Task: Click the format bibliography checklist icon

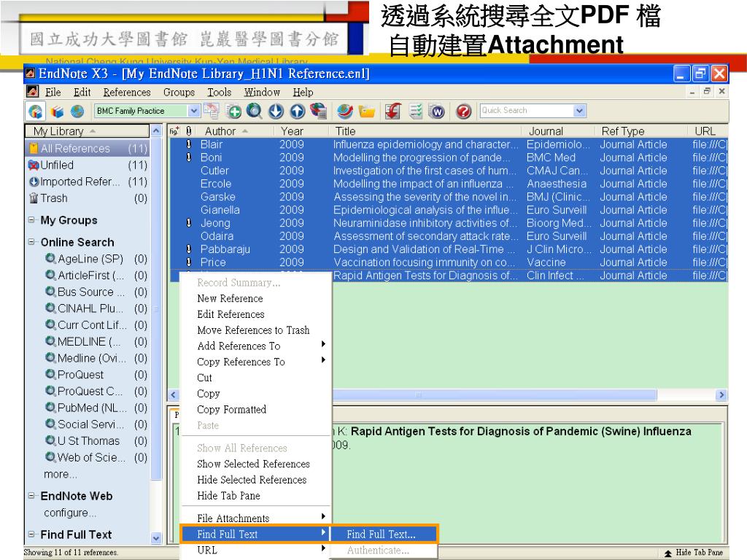Action: tap(416, 111)
